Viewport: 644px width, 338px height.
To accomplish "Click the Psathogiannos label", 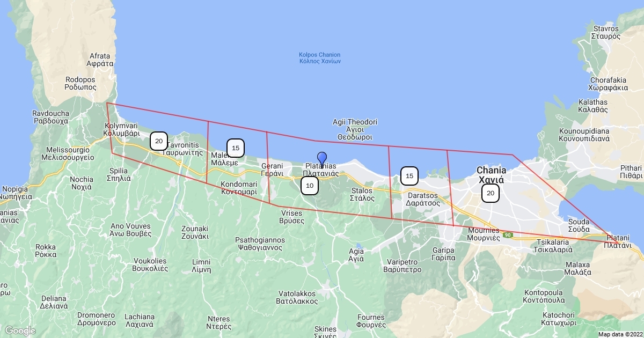I will click(260, 244).
